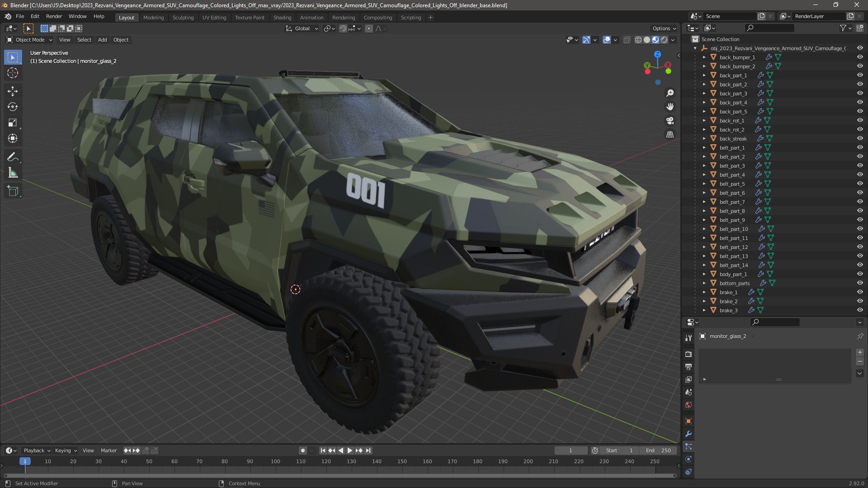Open the View Layer properties tab
The image size is (868, 488).
point(689,380)
